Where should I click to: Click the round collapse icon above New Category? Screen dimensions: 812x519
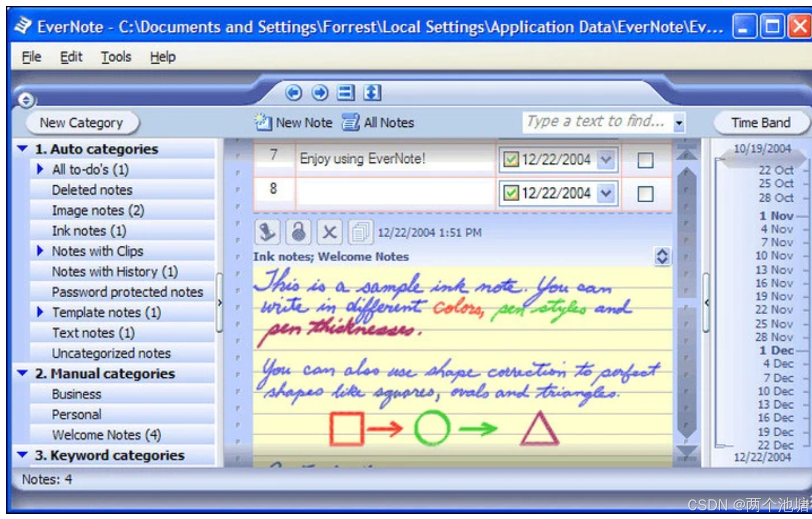[25, 100]
